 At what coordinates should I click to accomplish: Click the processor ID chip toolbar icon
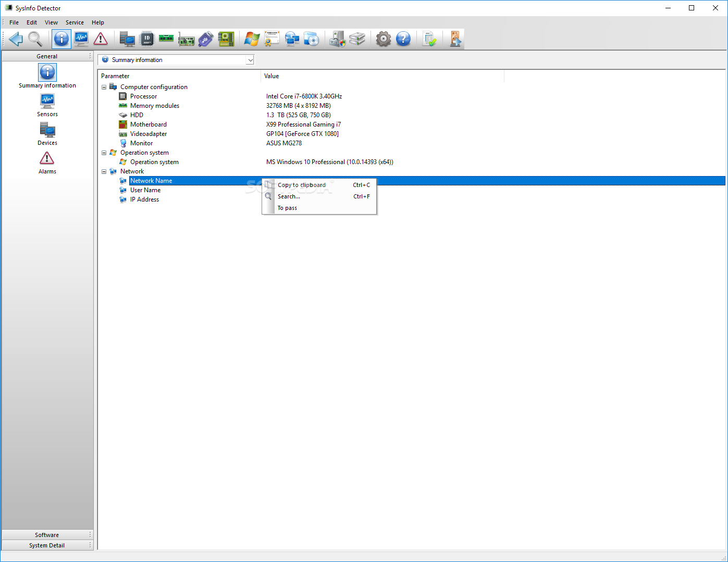pyautogui.click(x=147, y=39)
